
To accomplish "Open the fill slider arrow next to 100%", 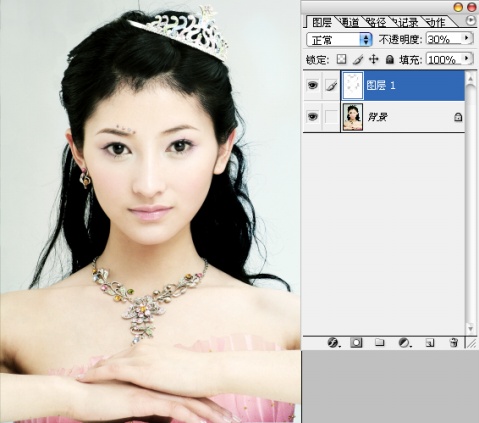I will pos(467,59).
